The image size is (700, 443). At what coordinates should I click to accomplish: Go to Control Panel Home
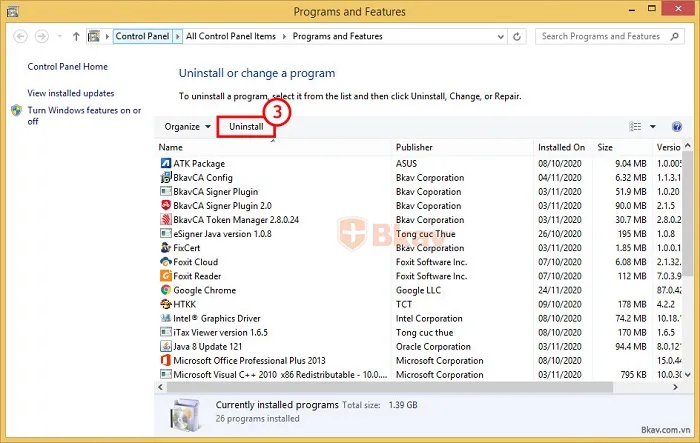point(67,67)
